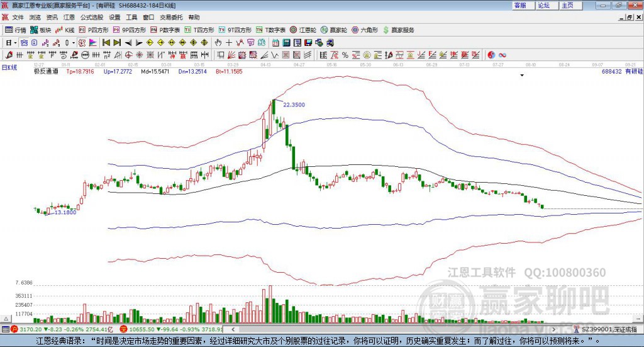Open the candlestick style dropdown arrow

[x=74, y=43]
